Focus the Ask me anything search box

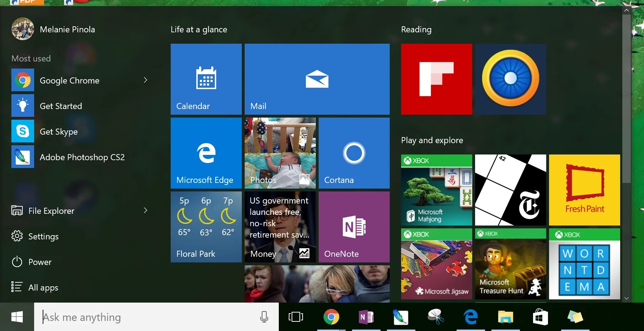tap(156, 317)
